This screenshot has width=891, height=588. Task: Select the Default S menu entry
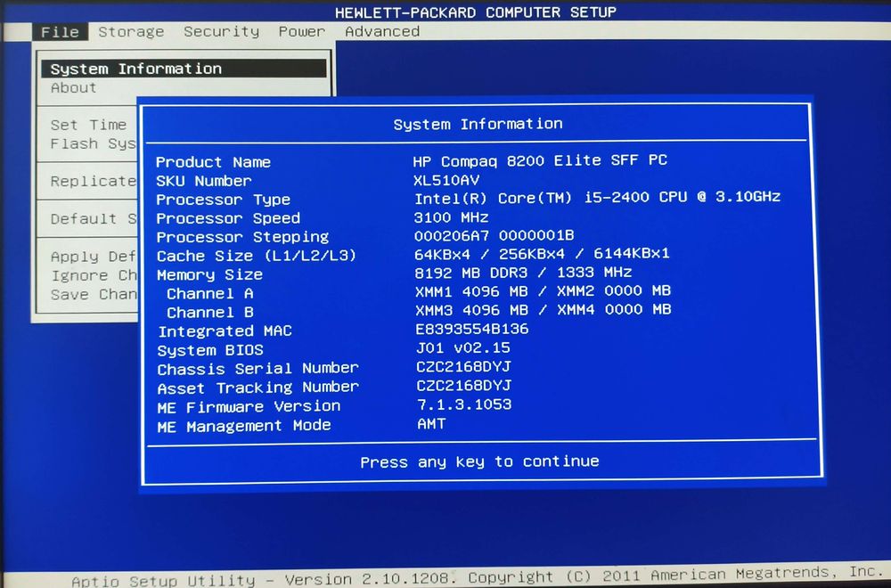click(x=94, y=219)
